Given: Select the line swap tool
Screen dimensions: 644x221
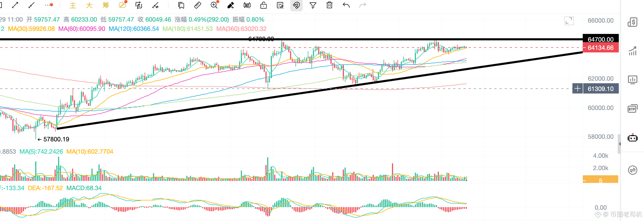Looking at the screenshot, I should (x=155, y=5).
